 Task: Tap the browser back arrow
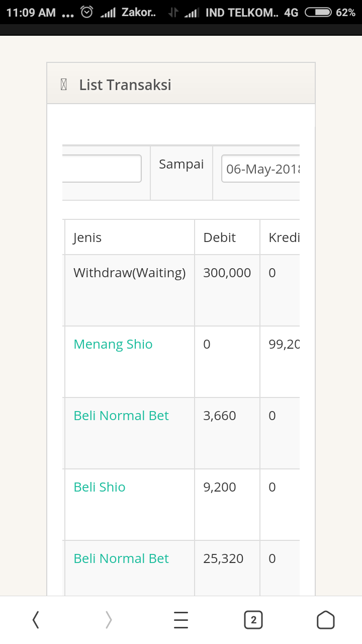[x=36, y=620]
